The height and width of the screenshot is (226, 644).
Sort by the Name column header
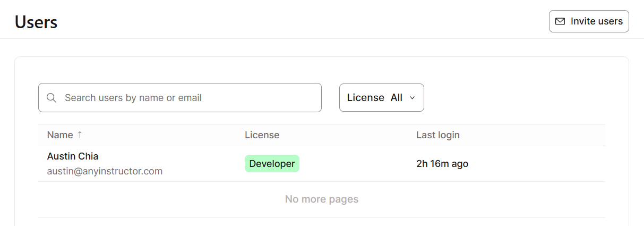pos(60,135)
